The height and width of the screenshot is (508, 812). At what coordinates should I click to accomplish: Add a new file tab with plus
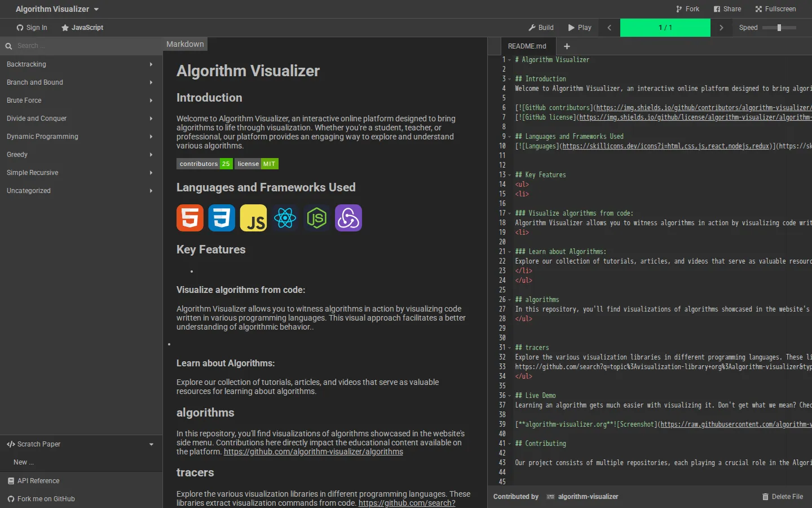(x=567, y=46)
